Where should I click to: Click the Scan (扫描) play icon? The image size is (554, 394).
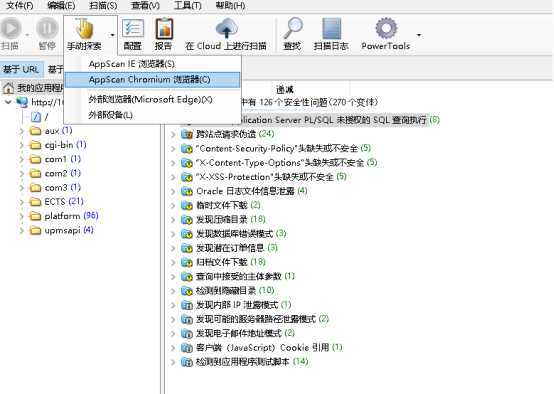click(11, 28)
